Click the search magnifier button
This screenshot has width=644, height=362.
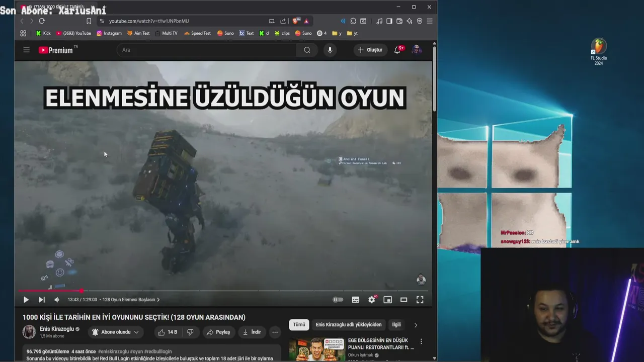point(307,50)
